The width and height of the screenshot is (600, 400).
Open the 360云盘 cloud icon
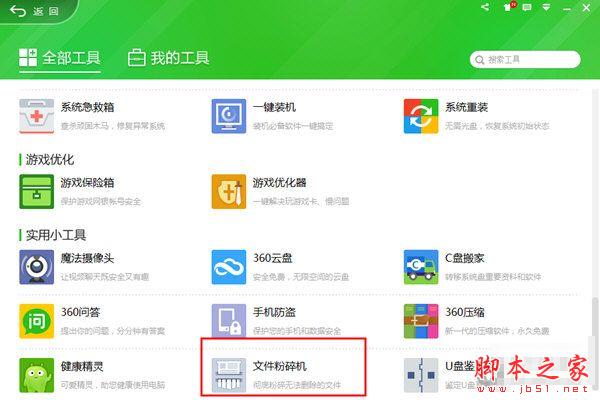(x=229, y=267)
